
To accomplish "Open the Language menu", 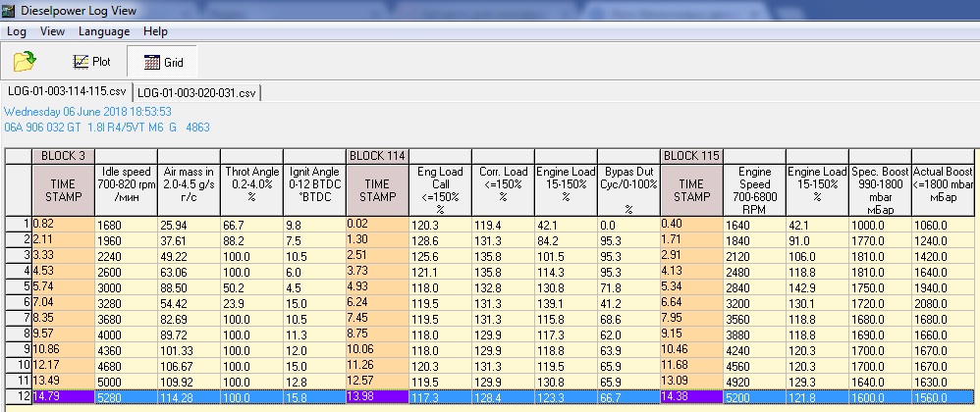I will click(x=104, y=31).
